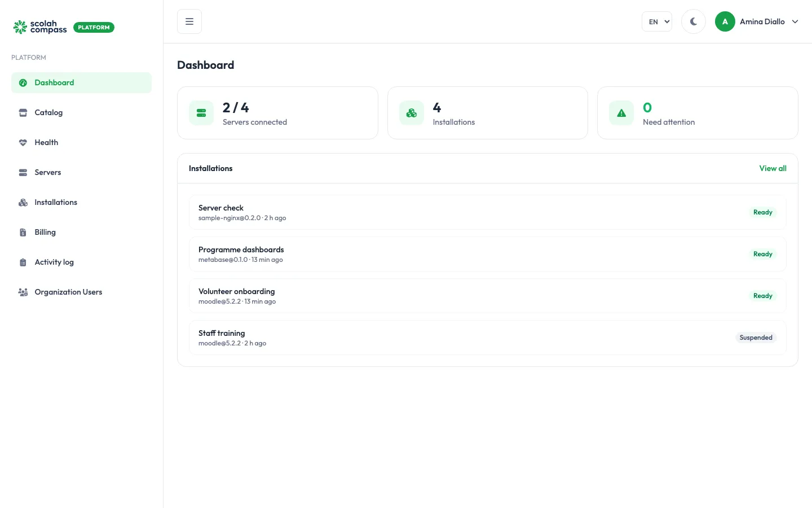The width and height of the screenshot is (812, 508).
Task: Go to the Catalog page
Action: coord(81,112)
